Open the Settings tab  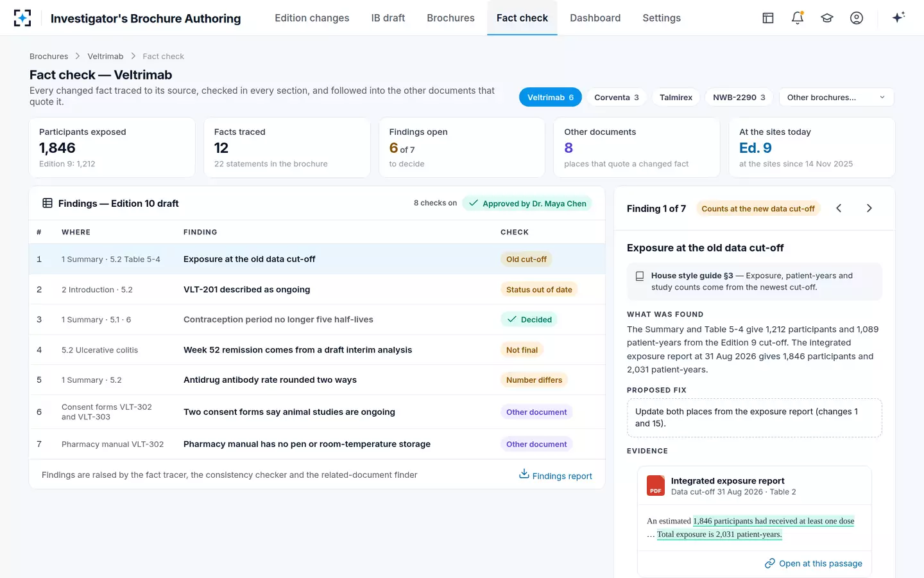click(662, 18)
